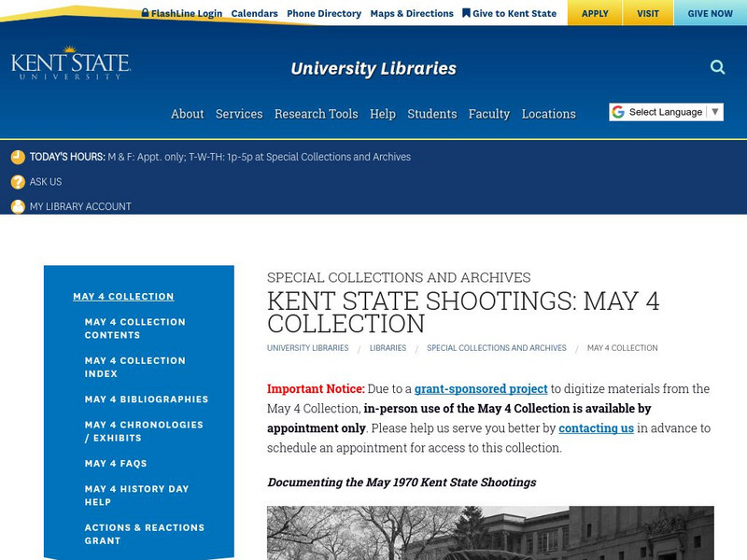Click the contacting us link
The width and height of the screenshot is (747, 560).
click(x=596, y=427)
